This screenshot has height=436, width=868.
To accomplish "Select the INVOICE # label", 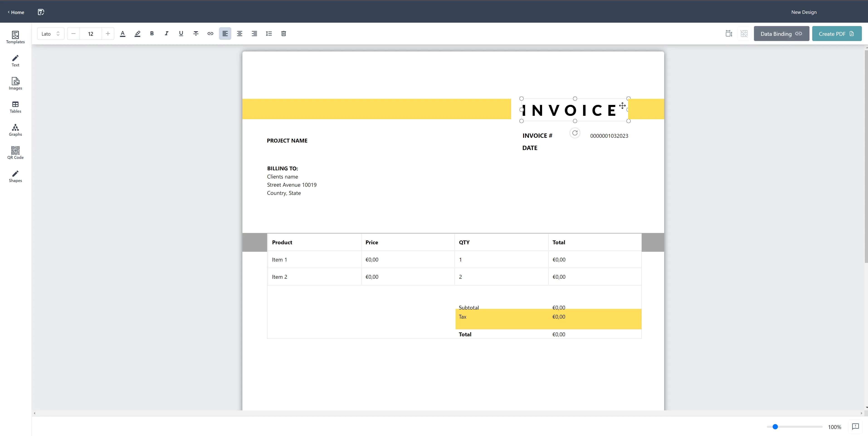I will (537, 136).
